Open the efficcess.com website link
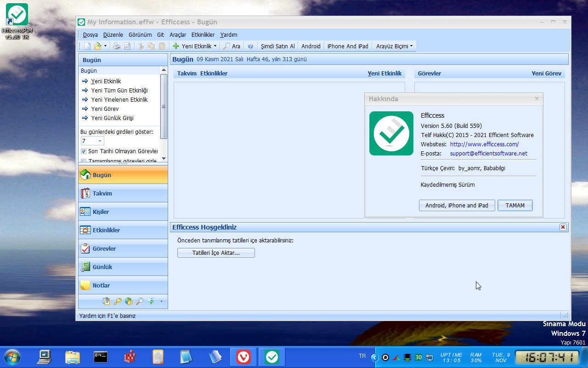This screenshot has width=588, height=368. 484,144
